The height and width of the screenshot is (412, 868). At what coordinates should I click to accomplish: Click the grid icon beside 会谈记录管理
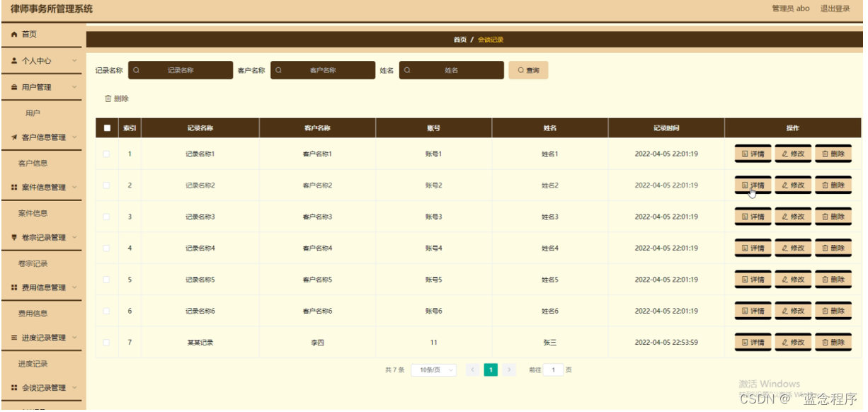14,388
